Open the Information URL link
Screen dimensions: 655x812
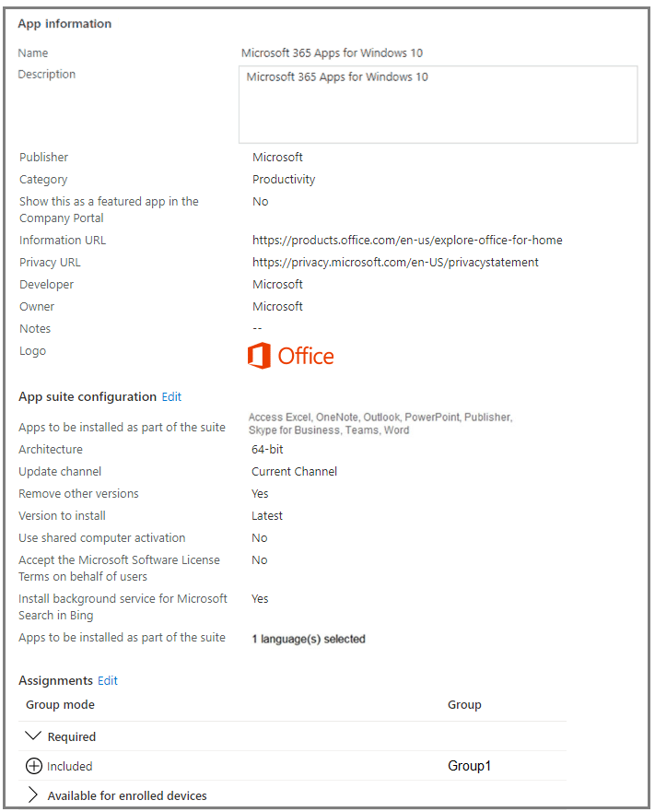pyautogui.click(x=407, y=241)
